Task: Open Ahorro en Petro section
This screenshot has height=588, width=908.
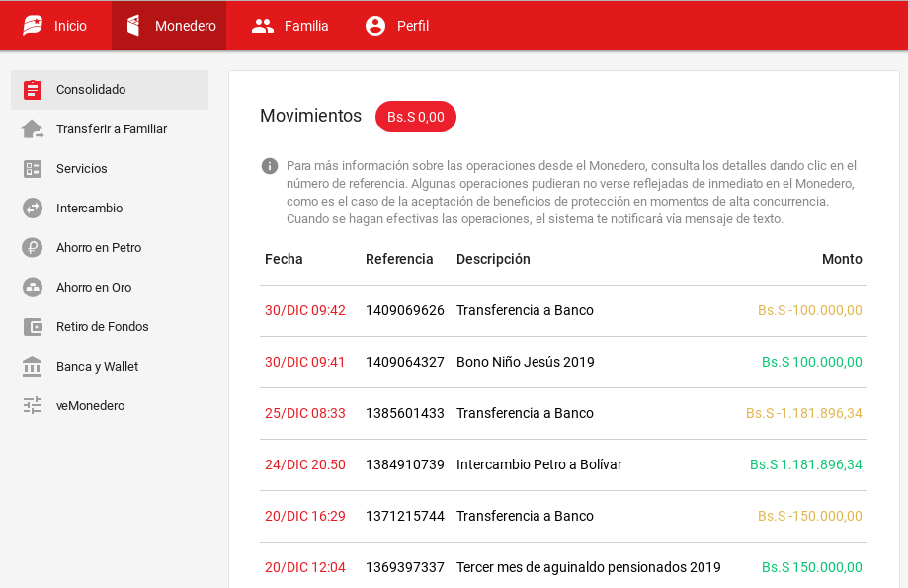Action: [110, 247]
